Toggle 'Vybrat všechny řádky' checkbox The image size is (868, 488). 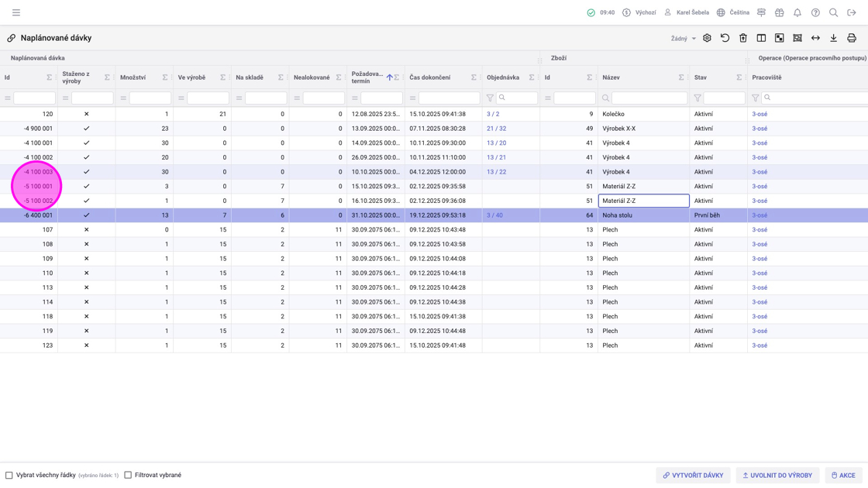9,475
